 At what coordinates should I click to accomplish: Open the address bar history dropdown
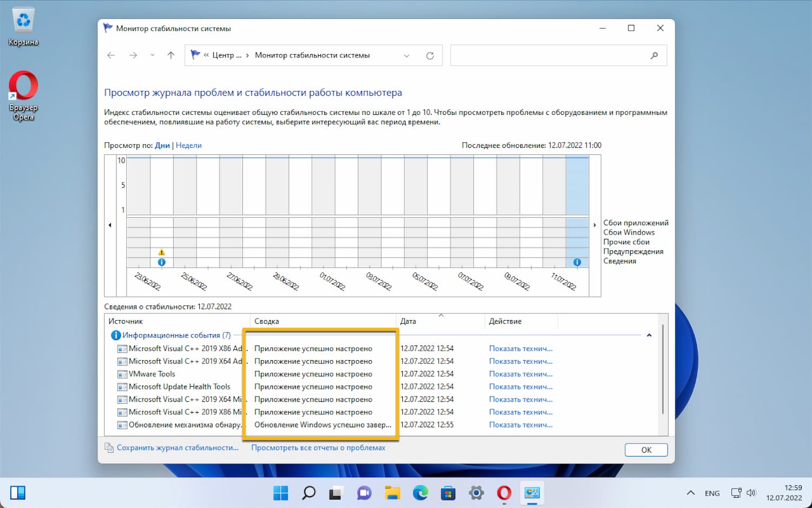[x=407, y=56]
